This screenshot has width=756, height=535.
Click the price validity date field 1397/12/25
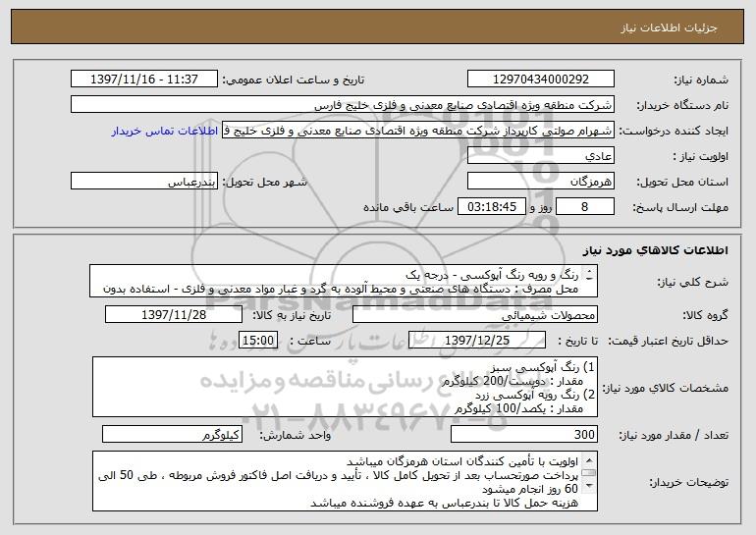pyautogui.click(x=477, y=341)
